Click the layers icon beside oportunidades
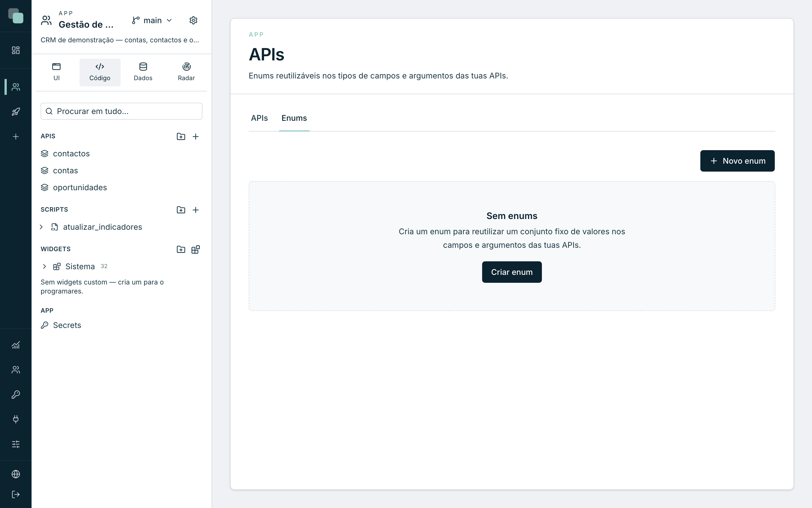This screenshot has height=508, width=812. 45,187
